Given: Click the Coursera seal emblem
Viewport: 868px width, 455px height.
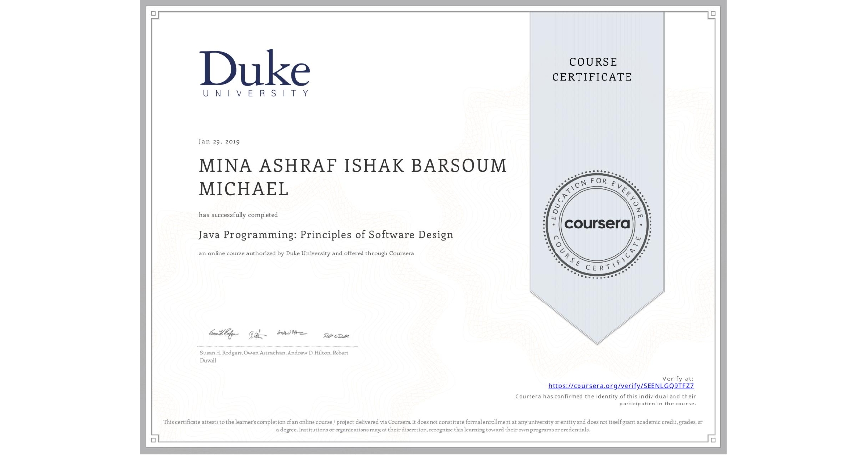Looking at the screenshot, I should 597,224.
